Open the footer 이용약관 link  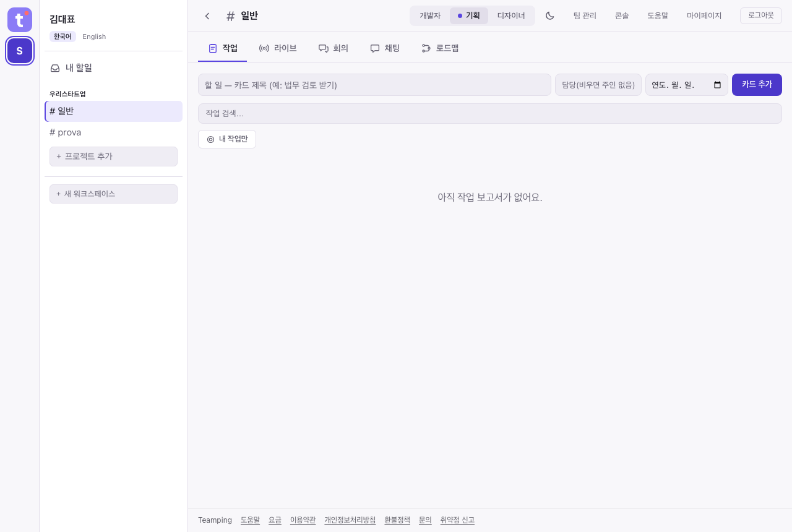click(303, 520)
